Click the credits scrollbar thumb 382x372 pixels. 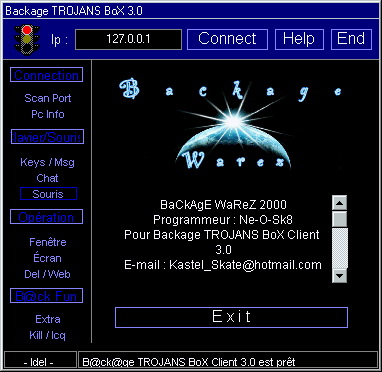[340, 219]
